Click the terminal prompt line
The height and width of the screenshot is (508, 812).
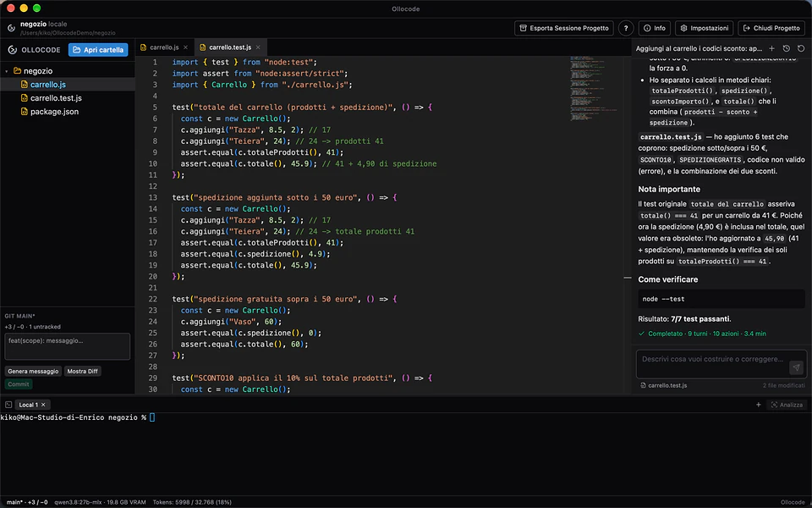point(78,417)
